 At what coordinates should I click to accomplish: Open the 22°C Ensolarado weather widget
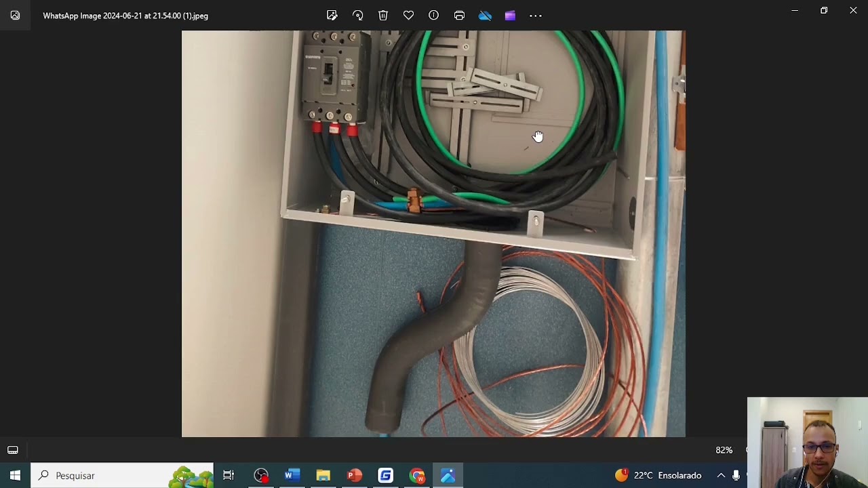(658, 475)
